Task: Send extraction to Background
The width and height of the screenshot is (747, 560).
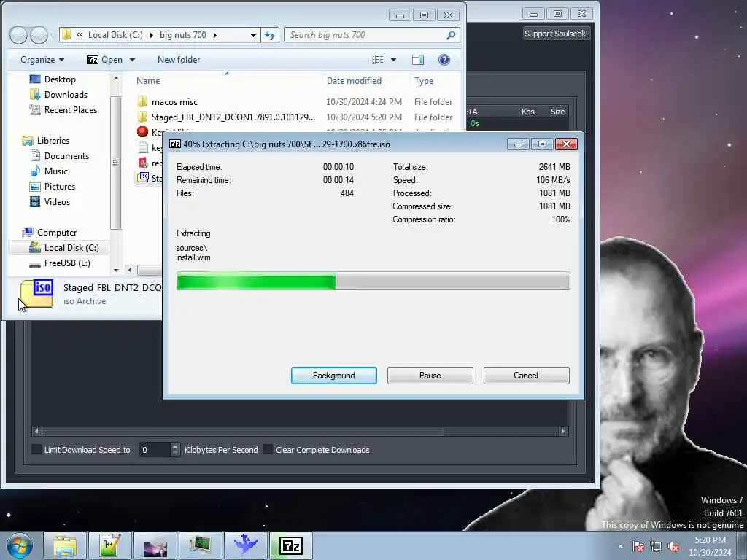Action: (x=333, y=376)
